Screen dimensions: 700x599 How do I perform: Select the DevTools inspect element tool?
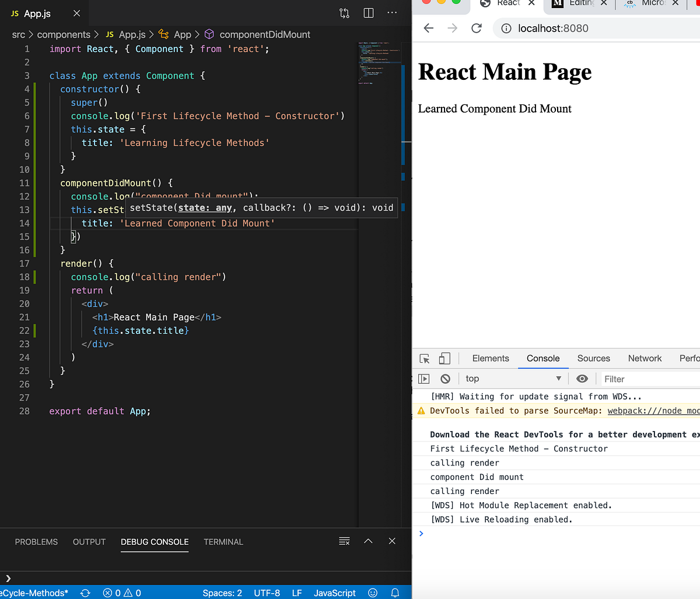(423, 358)
